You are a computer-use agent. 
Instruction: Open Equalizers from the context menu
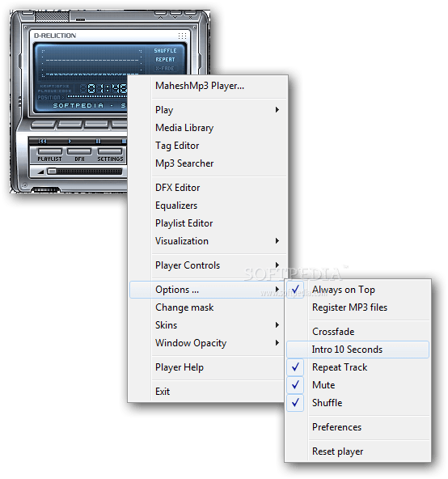coord(209,206)
